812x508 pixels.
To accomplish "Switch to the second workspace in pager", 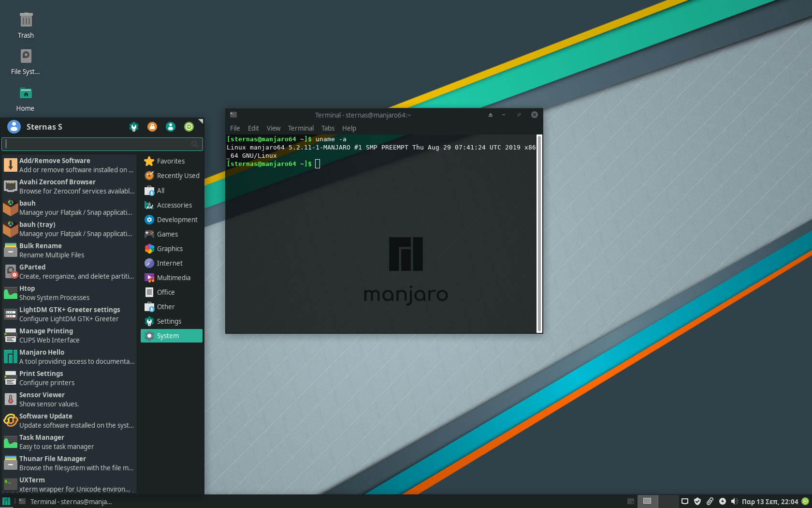I will point(668,501).
